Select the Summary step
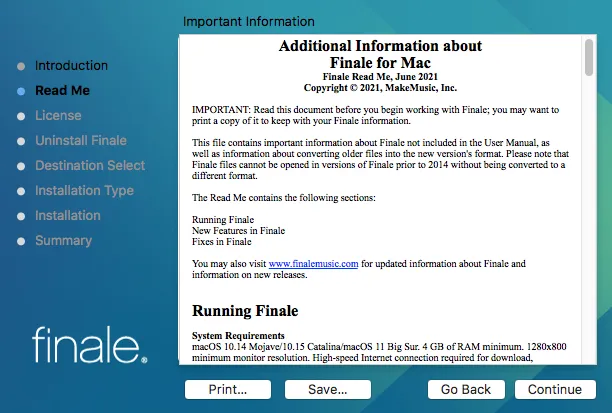 pos(64,240)
